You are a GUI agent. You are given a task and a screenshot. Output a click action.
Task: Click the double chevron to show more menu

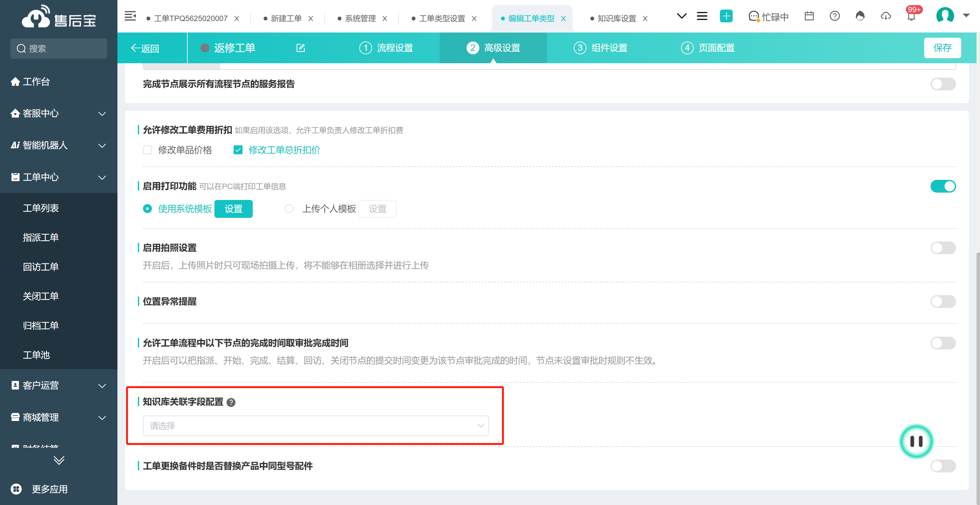[59, 461]
